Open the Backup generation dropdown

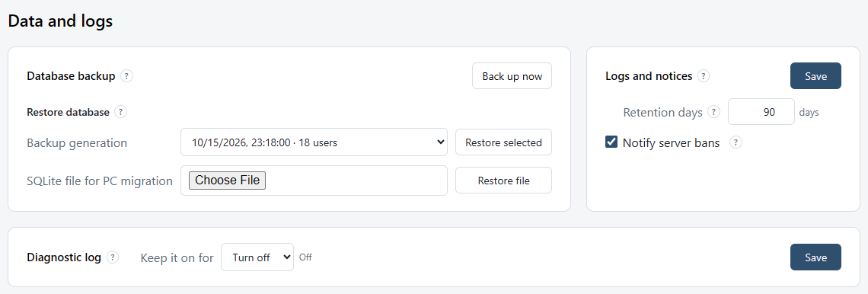coord(314,142)
